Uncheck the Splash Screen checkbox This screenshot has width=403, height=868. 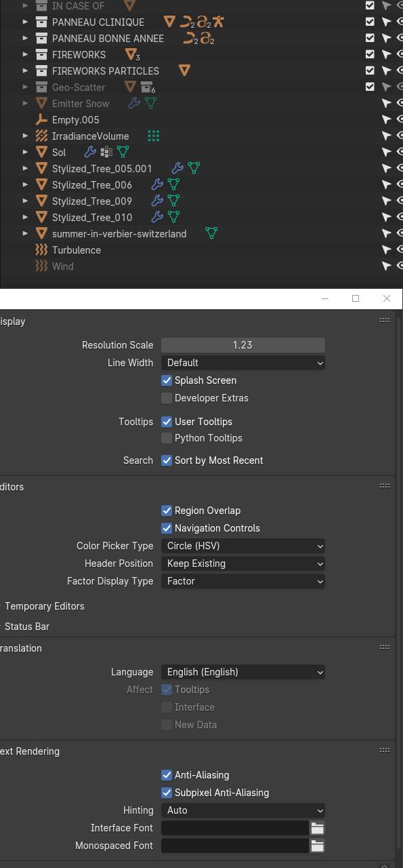167,380
